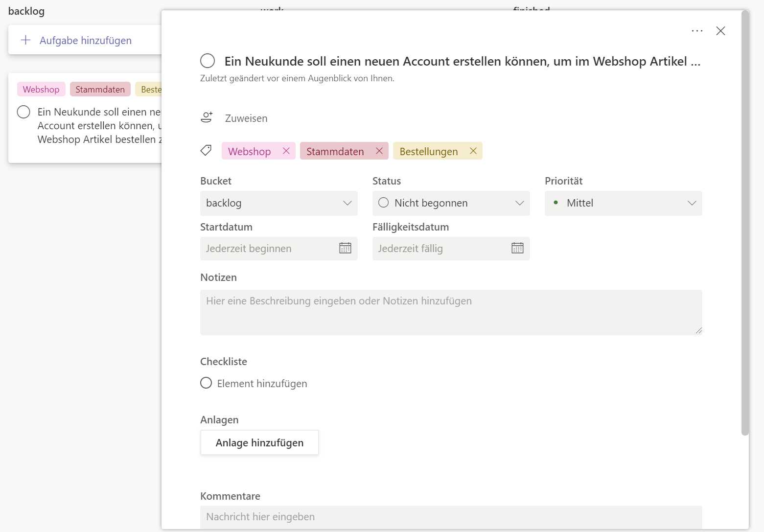Image resolution: width=764 pixels, height=532 pixels.
Task: Click the tag icon beside the labels
Action: 206,150
